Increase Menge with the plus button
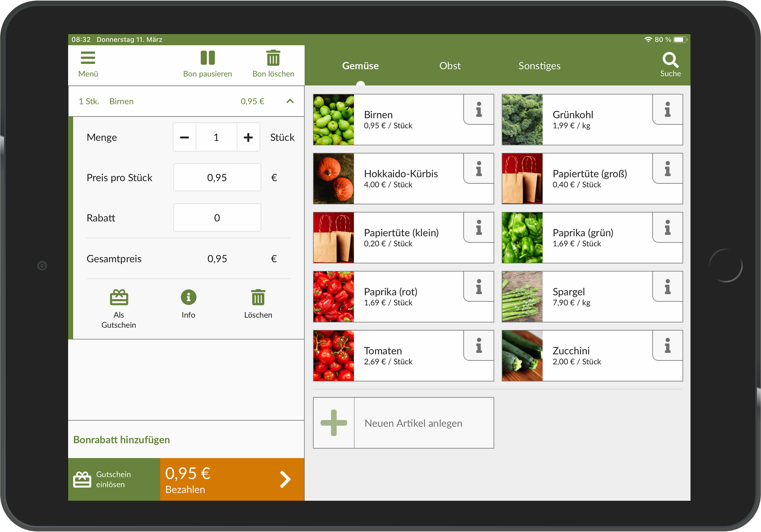 click(x=248, y=137)
